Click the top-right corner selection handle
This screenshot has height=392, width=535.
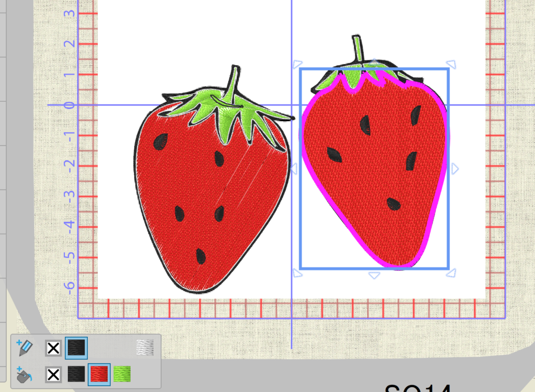[452, 64]
